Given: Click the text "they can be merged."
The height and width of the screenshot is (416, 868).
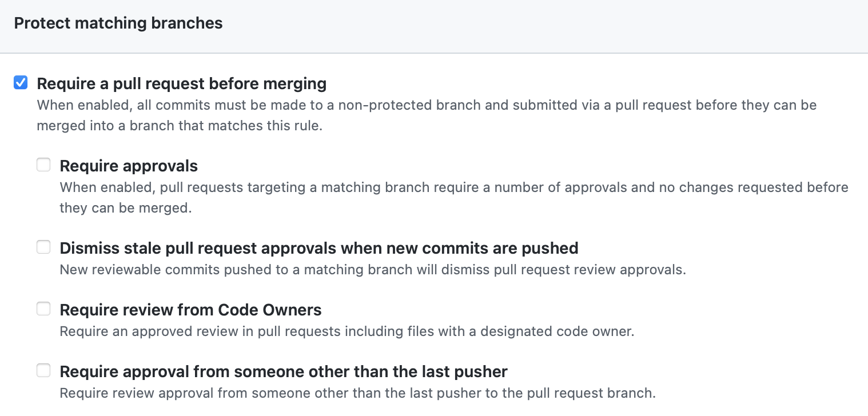Looking at the screenshot, I should click(125, 208).
